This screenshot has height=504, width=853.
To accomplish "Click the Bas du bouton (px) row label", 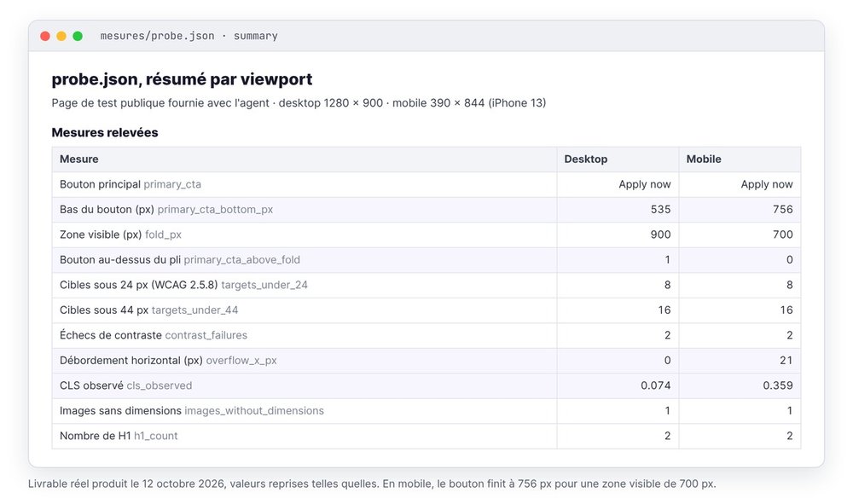I will coord(166,209).
